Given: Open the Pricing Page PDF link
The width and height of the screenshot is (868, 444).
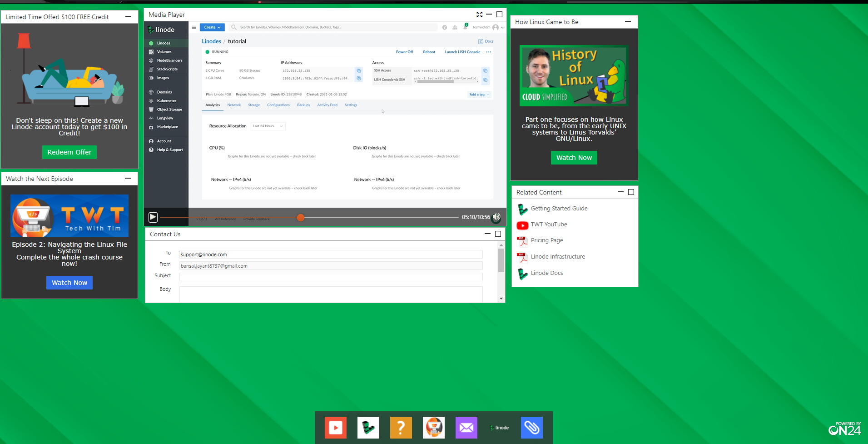Looking at the screenshot, I should click(x=547, y=240).
